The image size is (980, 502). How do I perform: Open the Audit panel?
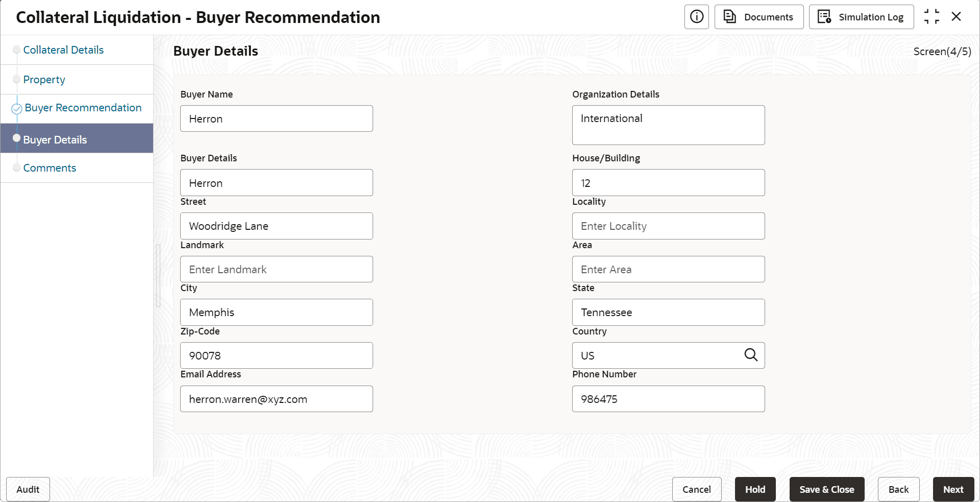(28, 489)
